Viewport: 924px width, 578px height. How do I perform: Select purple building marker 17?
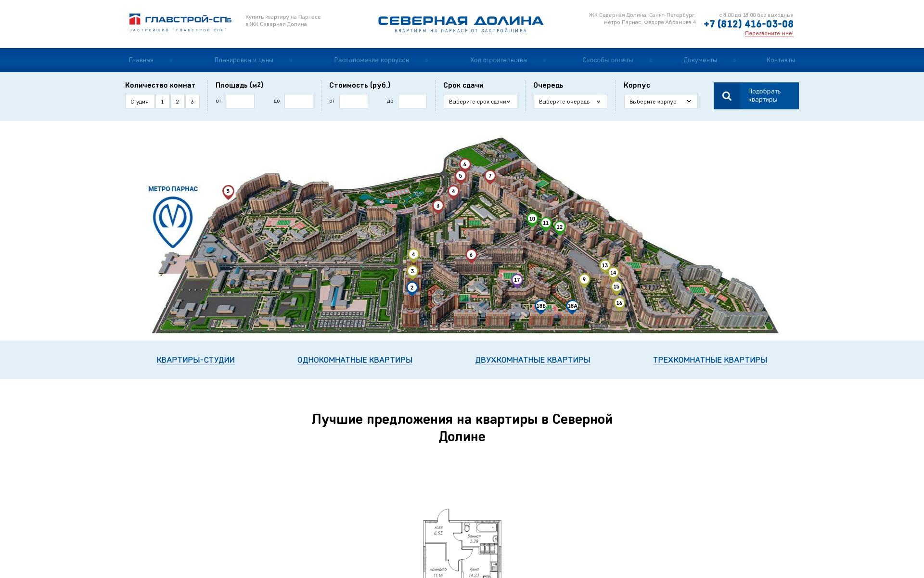pos(517,281)
